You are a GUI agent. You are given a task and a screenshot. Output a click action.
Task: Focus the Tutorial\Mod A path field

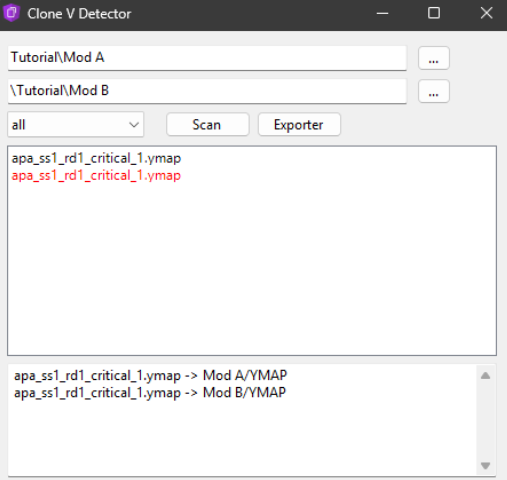[207, 58]
